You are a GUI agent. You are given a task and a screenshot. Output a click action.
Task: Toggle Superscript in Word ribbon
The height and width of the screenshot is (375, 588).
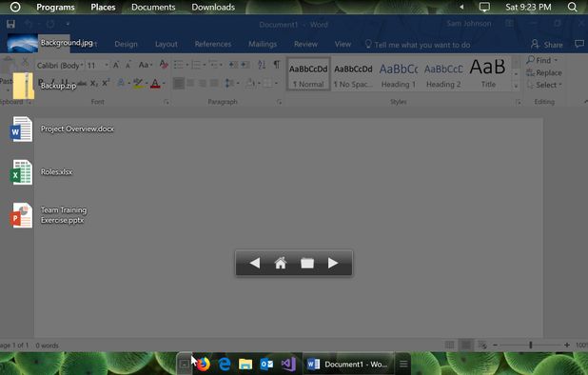(107, 82)
